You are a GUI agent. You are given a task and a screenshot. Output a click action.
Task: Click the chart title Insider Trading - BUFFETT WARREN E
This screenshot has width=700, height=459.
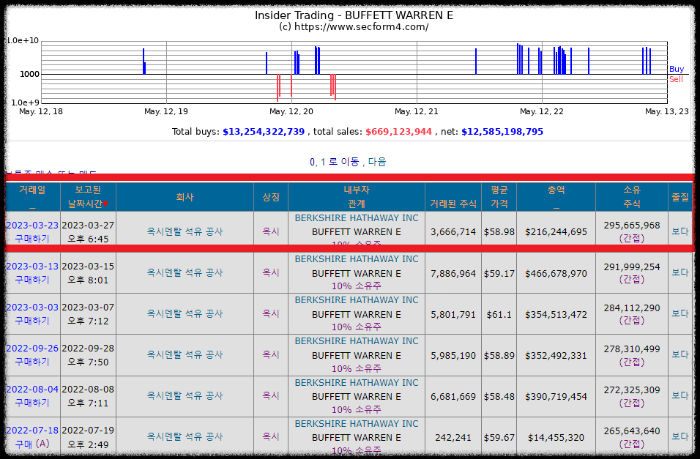tap(354, 15)
